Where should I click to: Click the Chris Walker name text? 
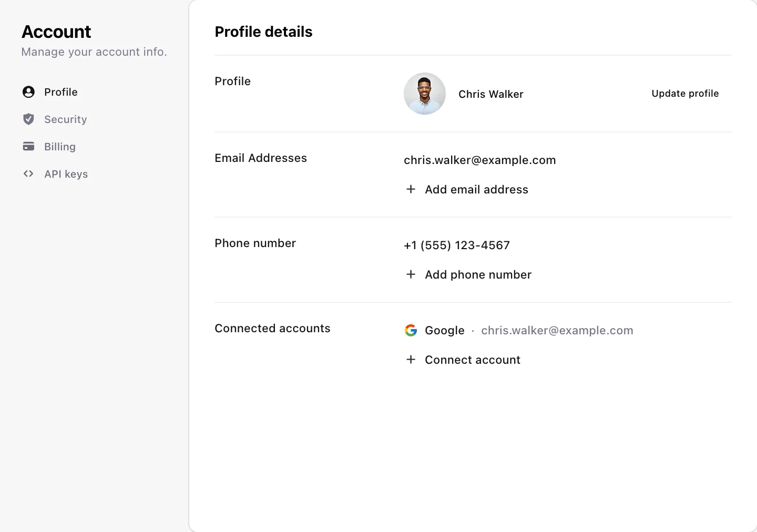[x=491, y=94]
